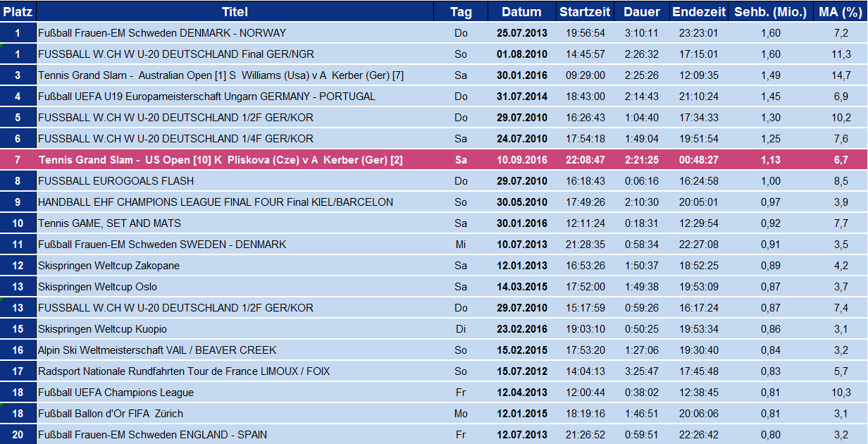The image size is (868, 444).
Task: Click market share value 14,7
Action: click(841, 75)
